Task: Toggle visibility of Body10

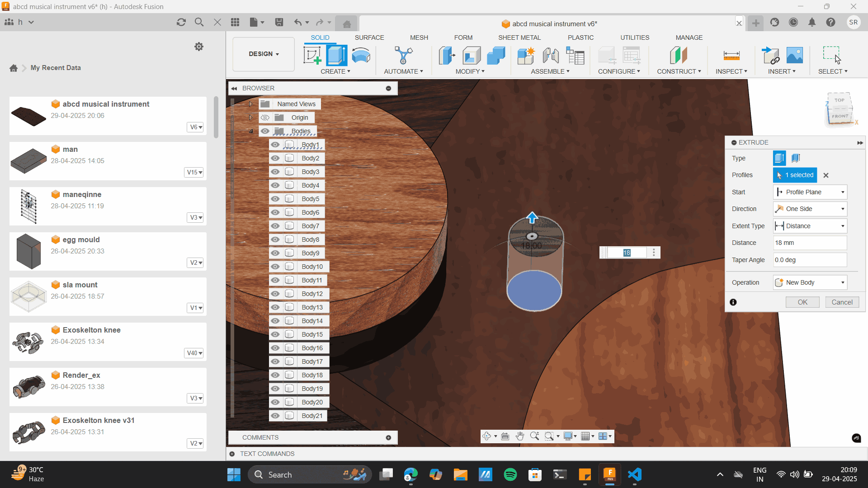Action: 275,267
